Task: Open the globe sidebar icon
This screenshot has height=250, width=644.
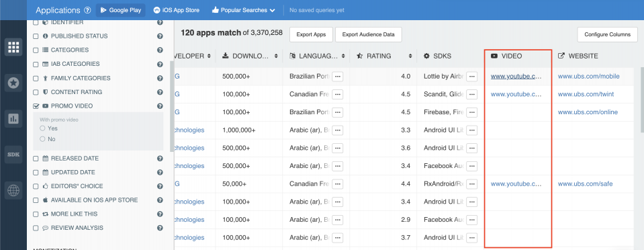Action: click(x=13, y=190)
